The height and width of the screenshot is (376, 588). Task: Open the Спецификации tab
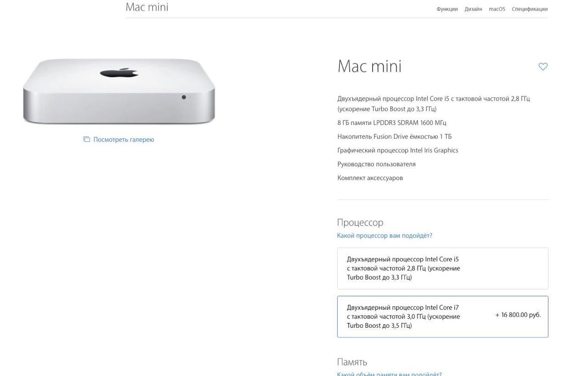point(530,9)
